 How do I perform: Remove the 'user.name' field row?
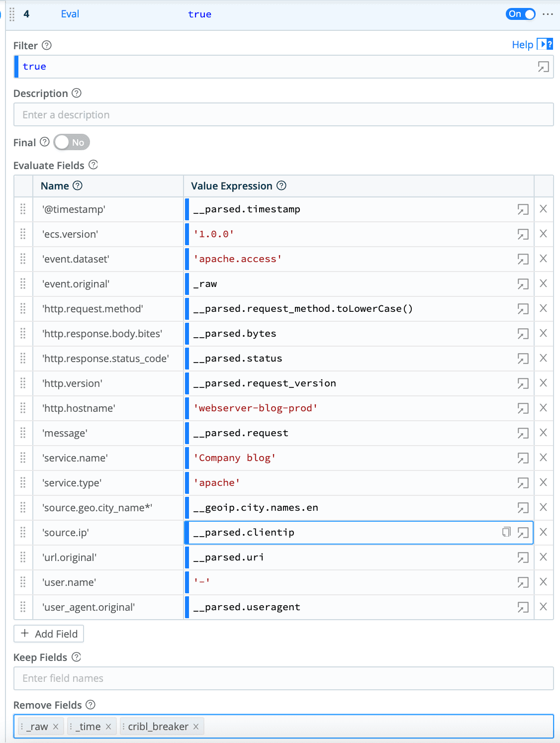coord(543,582)
